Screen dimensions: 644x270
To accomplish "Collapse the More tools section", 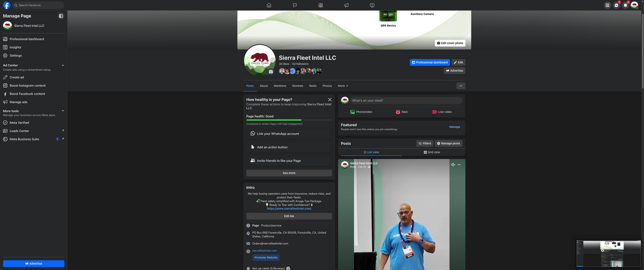I will (63, 111).
